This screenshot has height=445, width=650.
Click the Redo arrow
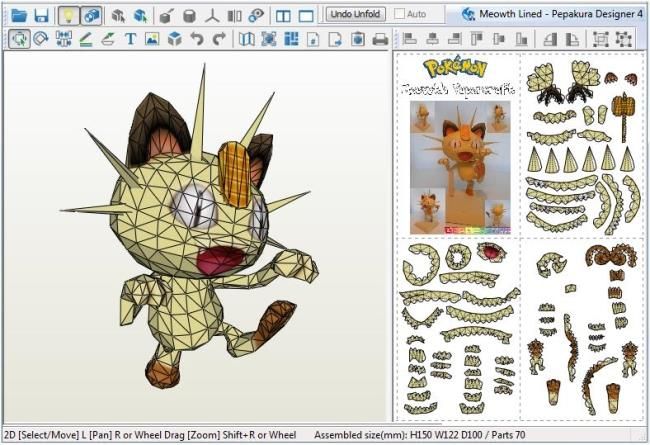pyautogui.click(x=219, y=39)
